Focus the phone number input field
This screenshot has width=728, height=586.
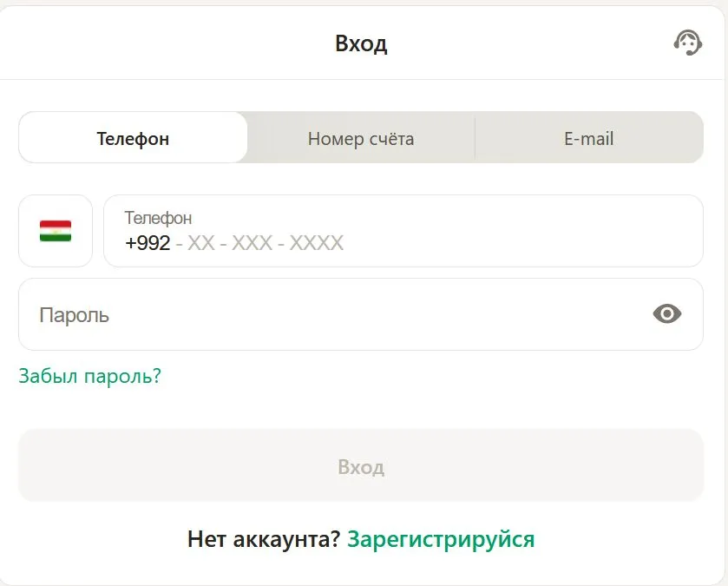403,231
